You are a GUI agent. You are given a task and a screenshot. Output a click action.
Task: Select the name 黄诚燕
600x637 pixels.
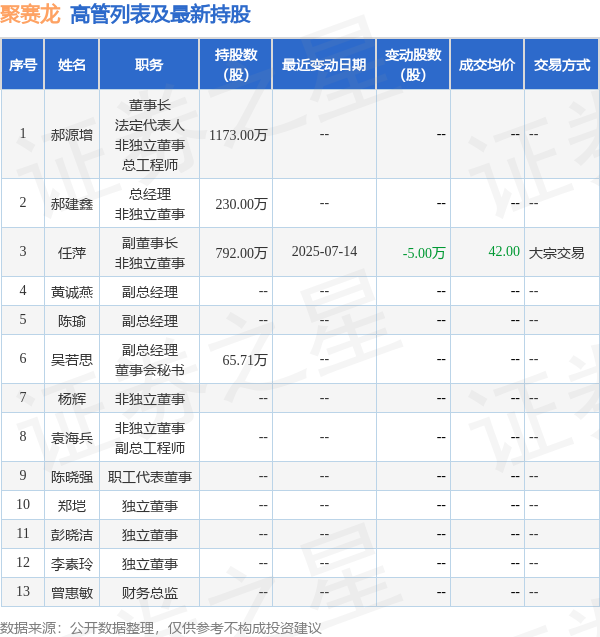(72, 292)
